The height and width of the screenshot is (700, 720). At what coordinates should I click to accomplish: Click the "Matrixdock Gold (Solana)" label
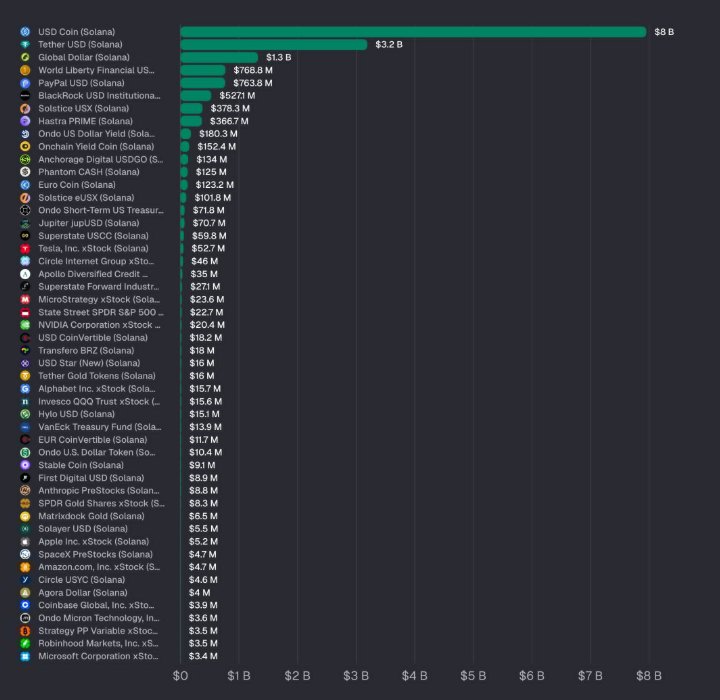pyautogui.click(x=91, y=516)
